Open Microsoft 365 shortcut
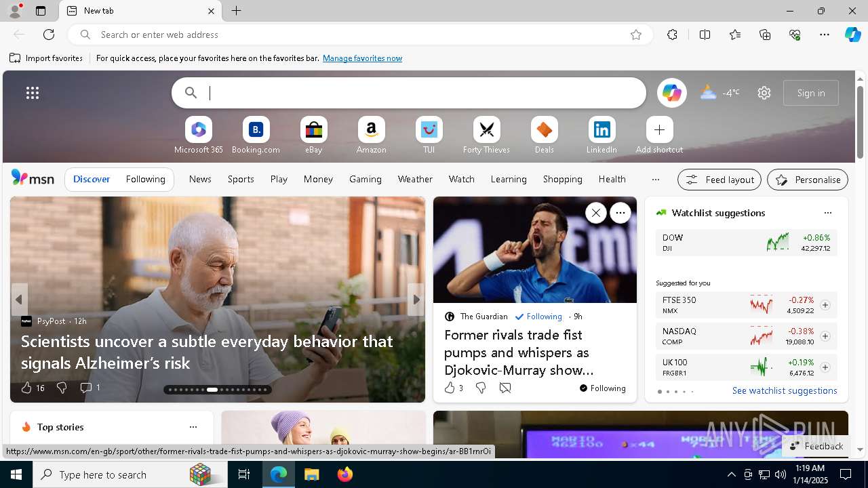 point(199,136)
